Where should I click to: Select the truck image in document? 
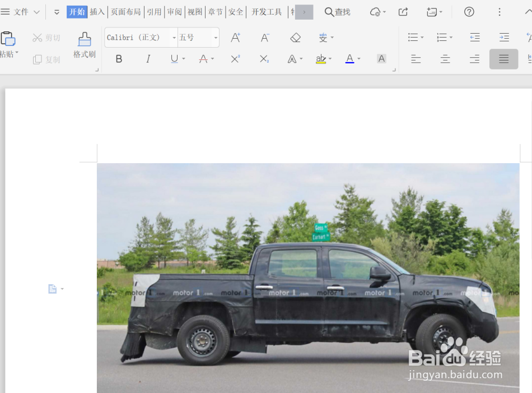click(308, 278)
